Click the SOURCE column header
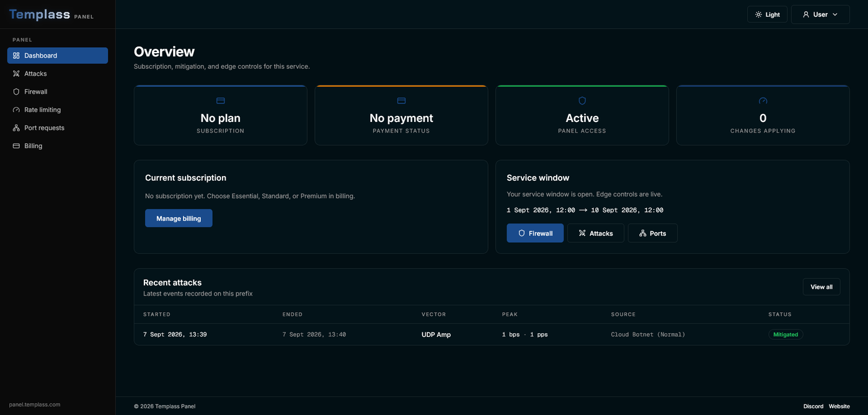The height and width of the screenshot is (415, 868). coord(623,315)
